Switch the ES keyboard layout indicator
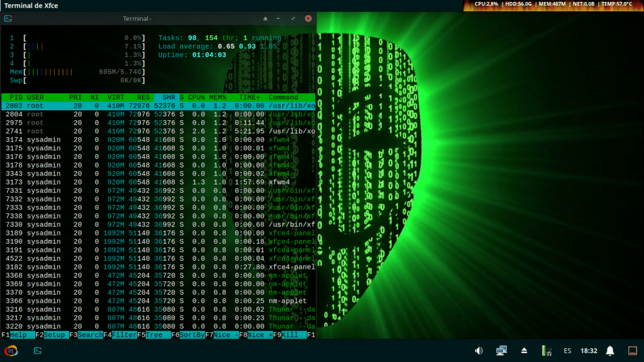Viewport: 644px width, 362px height. point(567,351)
